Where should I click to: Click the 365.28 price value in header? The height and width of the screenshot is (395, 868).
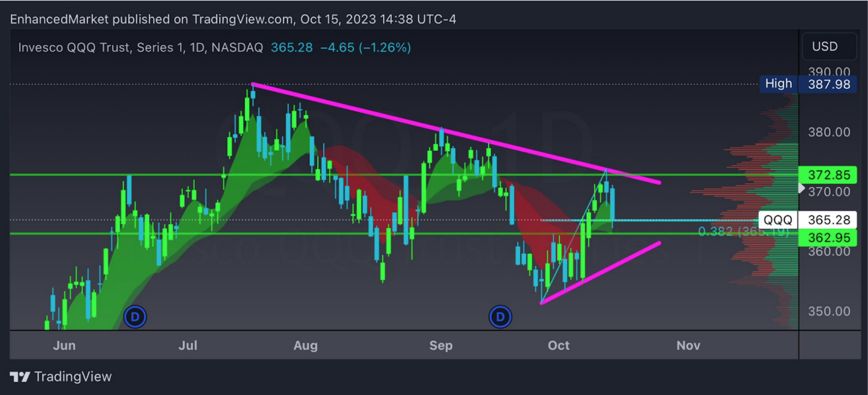(292, 47)
